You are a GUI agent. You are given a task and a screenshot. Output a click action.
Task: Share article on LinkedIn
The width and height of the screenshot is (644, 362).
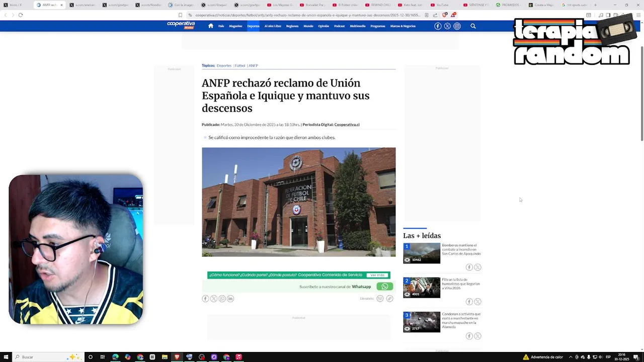230,299
